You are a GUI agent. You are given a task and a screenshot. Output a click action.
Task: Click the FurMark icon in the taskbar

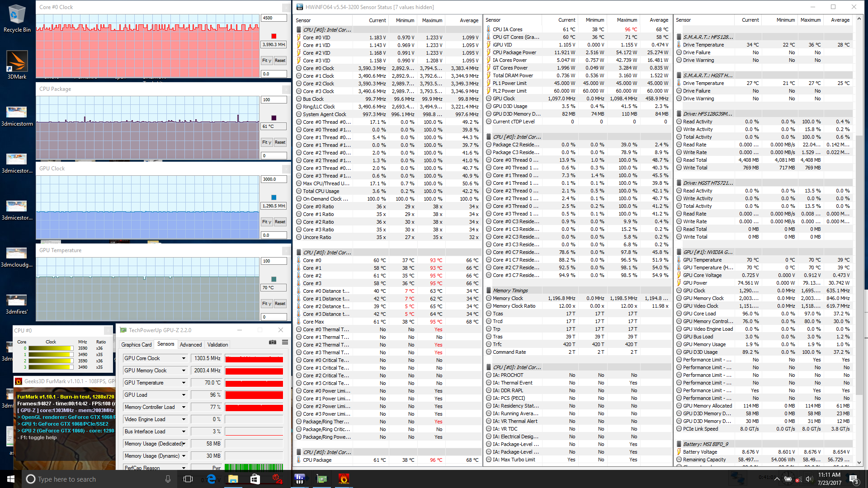point(344,479)
